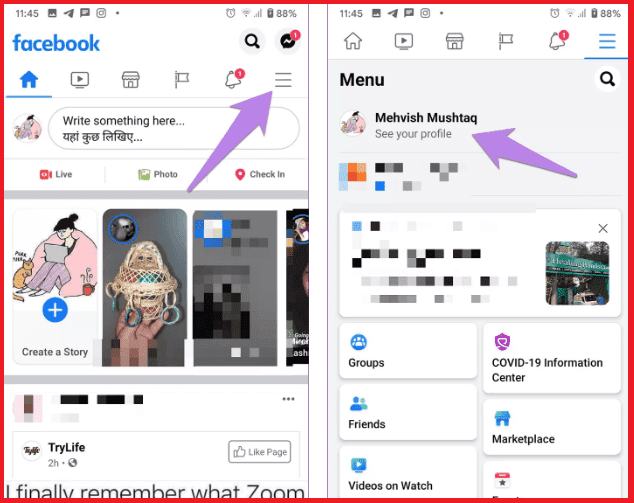
Task: Open Marketplace tab in left screen
Action: [131, 80]
